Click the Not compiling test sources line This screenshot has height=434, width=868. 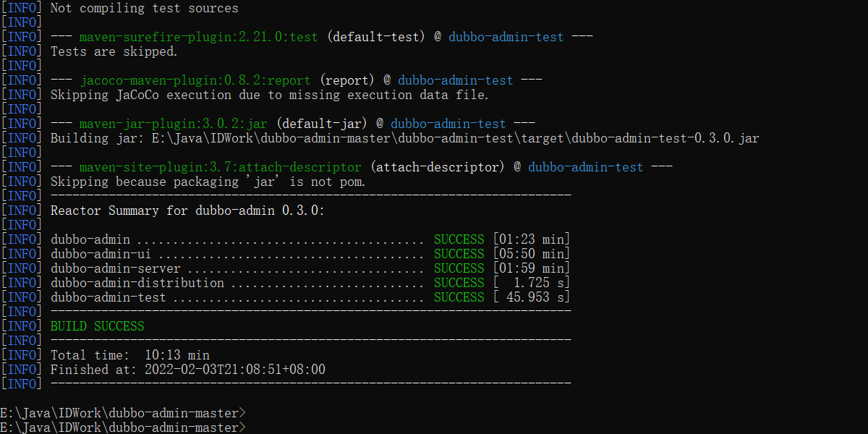tap(144, 9)
